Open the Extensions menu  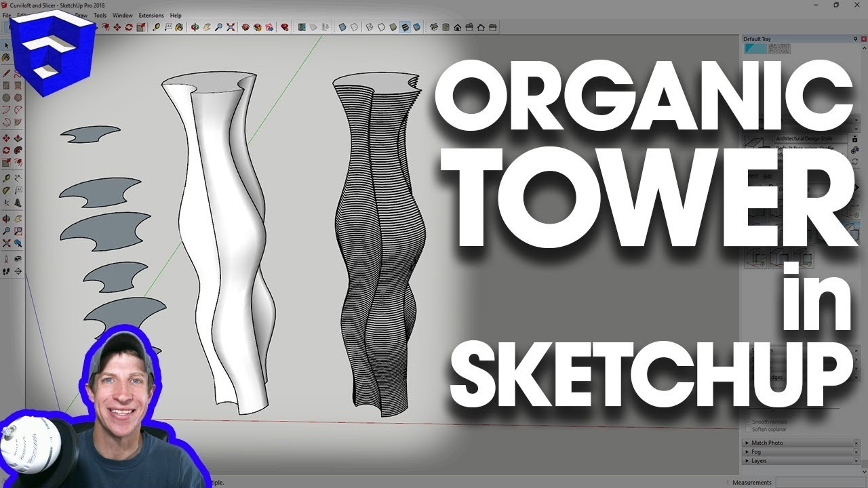151,15
